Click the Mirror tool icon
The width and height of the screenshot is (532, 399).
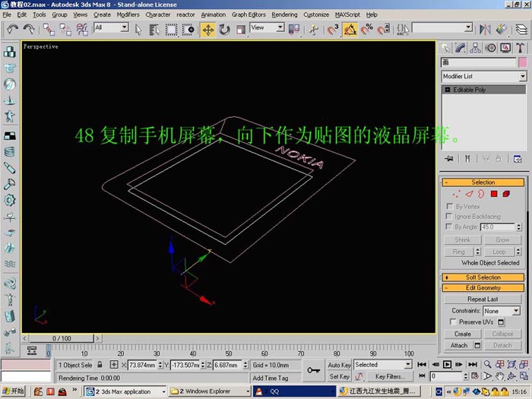click(485, 30)
